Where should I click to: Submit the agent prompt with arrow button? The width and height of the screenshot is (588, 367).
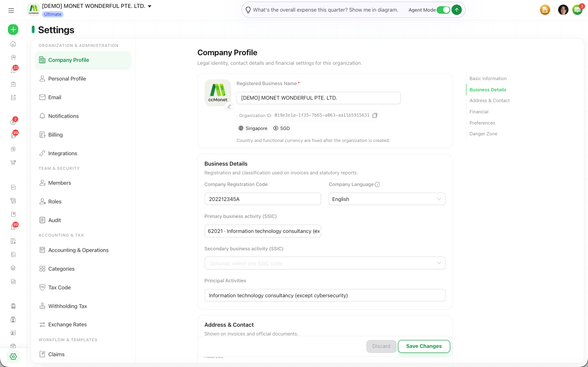click(456, 10)
